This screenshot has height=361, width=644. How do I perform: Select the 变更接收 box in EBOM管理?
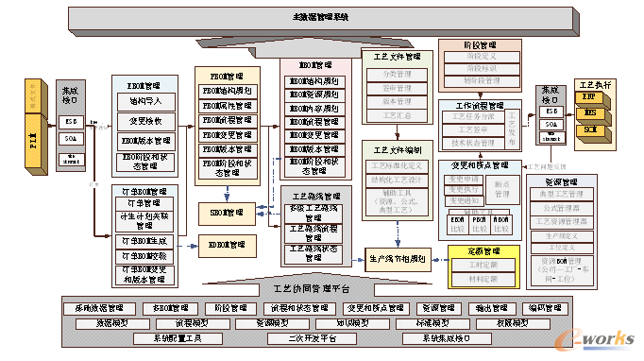coord(146,122)
